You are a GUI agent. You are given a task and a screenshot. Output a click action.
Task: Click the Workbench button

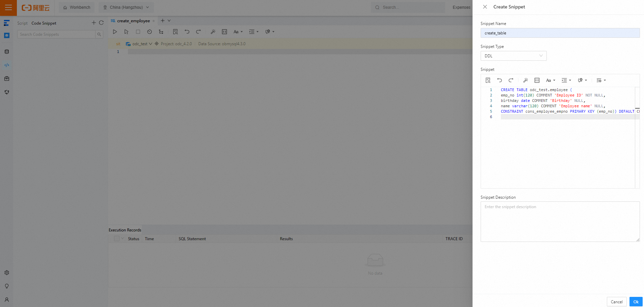[x=77, y=7]
